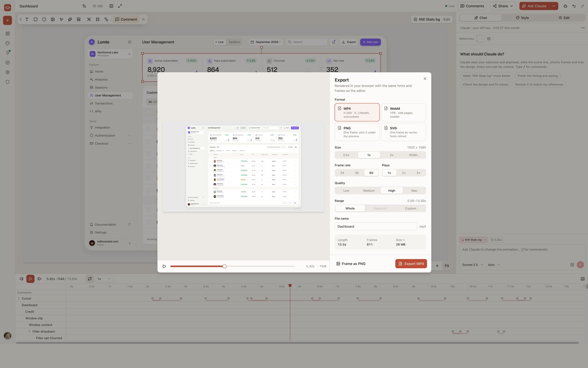
Task: Open the Sonnet 5.5 model dropdown
Action: (473, 265)
